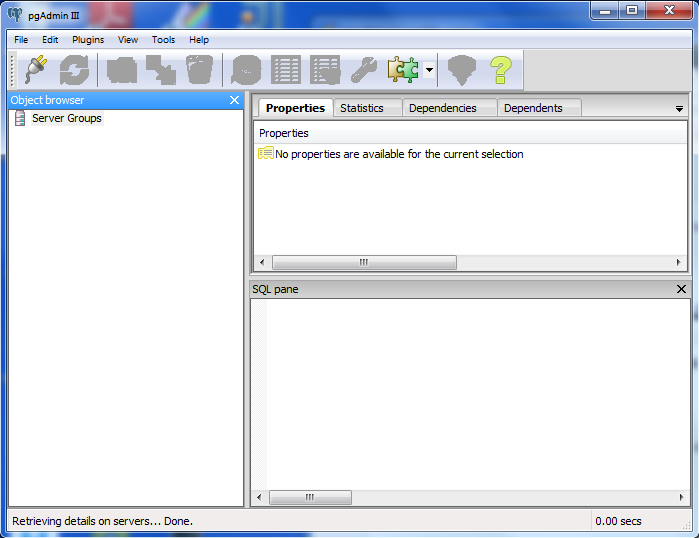Click the Properties pane scroll right arrow
The image size is (699, 538).
coord(678,262)
